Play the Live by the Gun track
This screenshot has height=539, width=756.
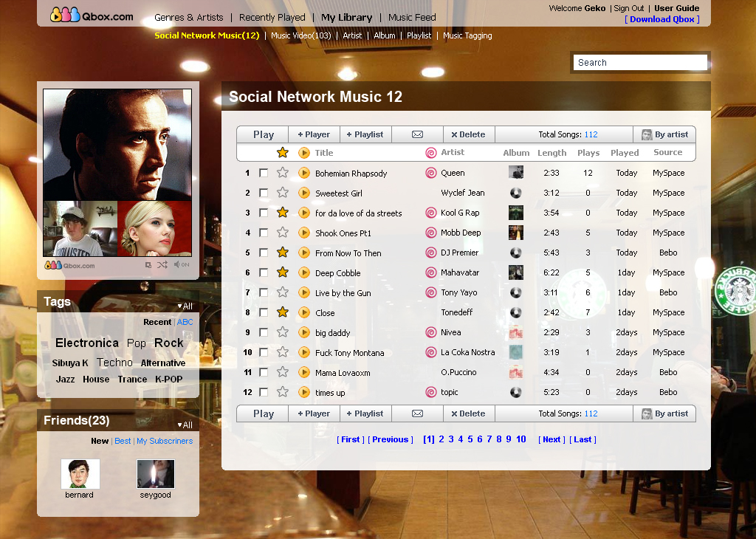coord(303,292)
